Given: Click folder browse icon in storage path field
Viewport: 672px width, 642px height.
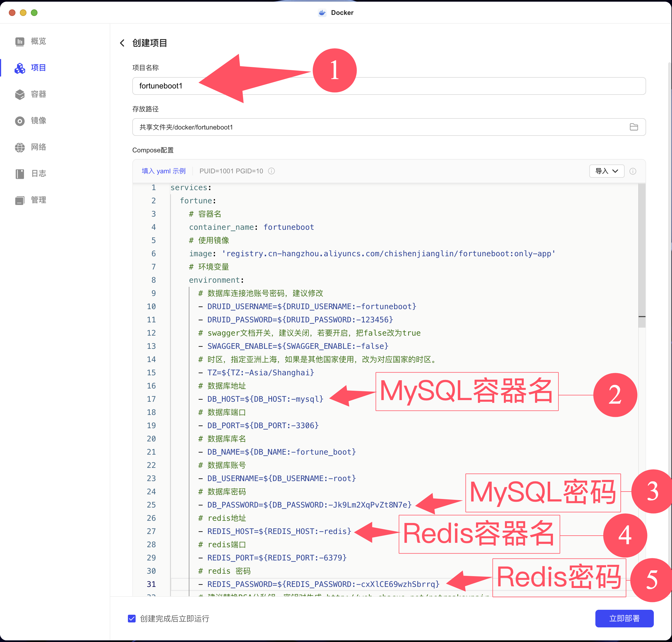Looking at the screenshot, I should point(633,127).
